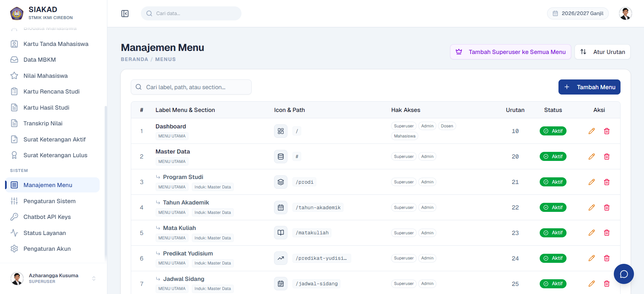Open Kartu Hasil Studi
Screen dimensions: 644x294
tap(53, 108)
